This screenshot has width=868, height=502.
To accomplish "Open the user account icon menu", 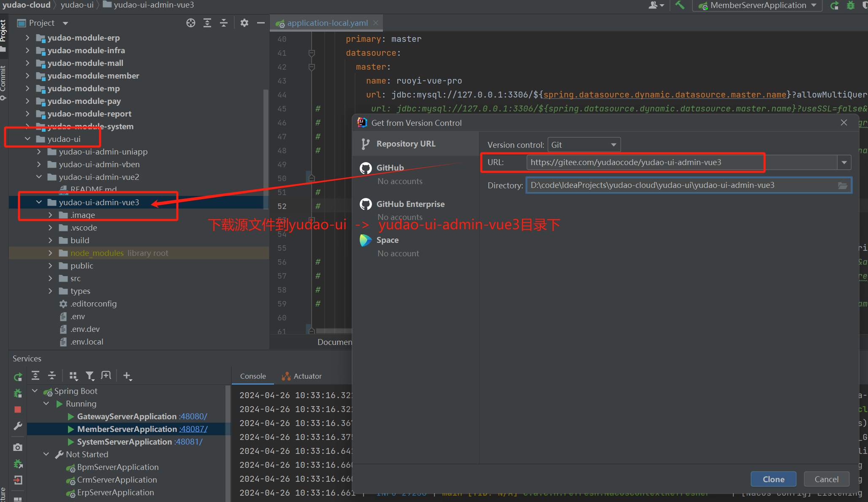I will click(x=656, y=5).
